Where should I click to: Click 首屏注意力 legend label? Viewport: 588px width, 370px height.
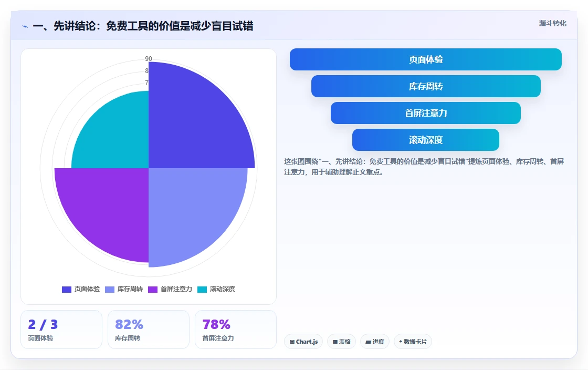[x=176, y=289]
